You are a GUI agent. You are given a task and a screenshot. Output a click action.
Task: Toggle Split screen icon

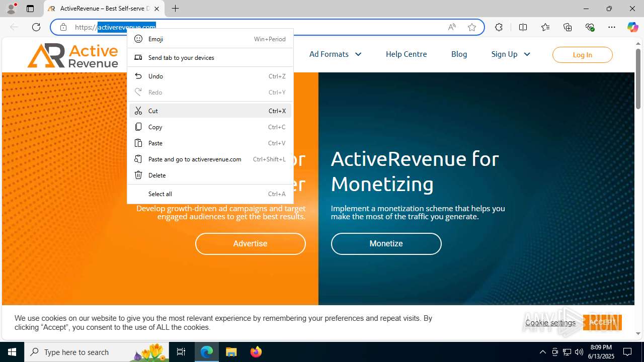523,27
